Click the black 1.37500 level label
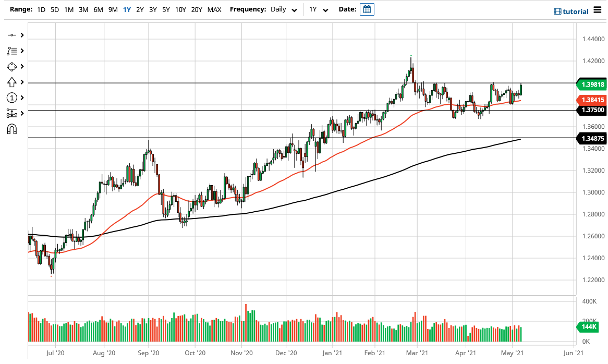Image resolution: width=608 pixels, height=364 pixels. pyautogui.click(x=592, y=110)
